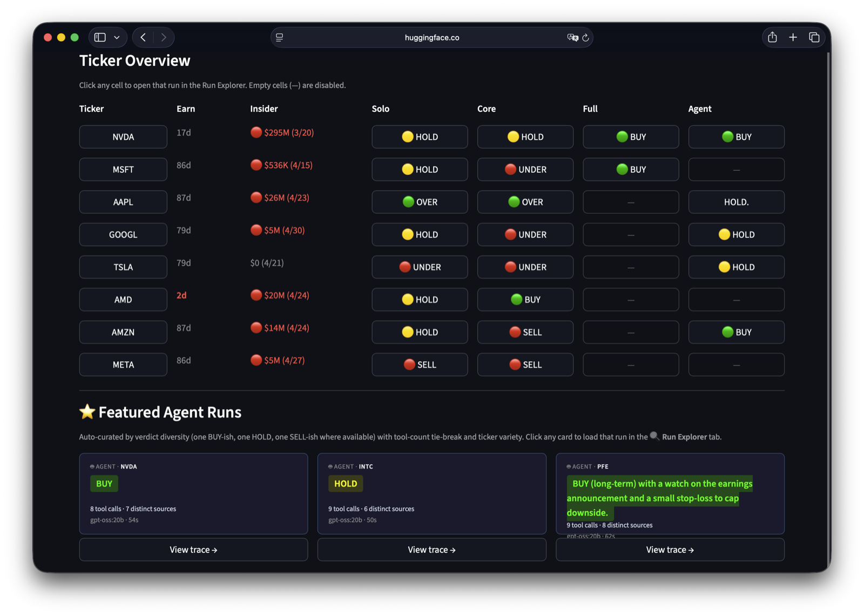The width and height of the screenshot is (864, 616).
Task: Open AMD Solo HOLD run
Action: [x=420, y=300]
